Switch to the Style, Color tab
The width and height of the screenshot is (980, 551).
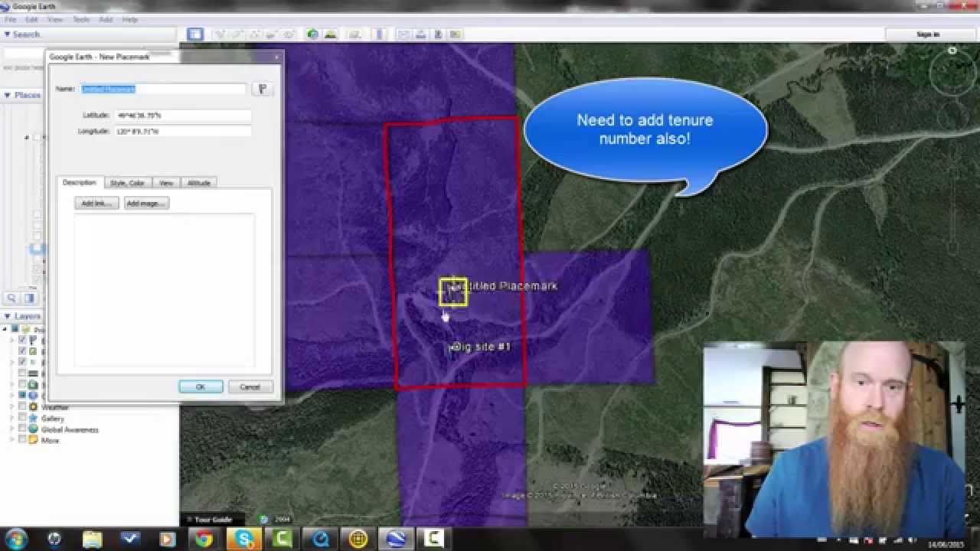pyautogui.click(x=127, y=183)
